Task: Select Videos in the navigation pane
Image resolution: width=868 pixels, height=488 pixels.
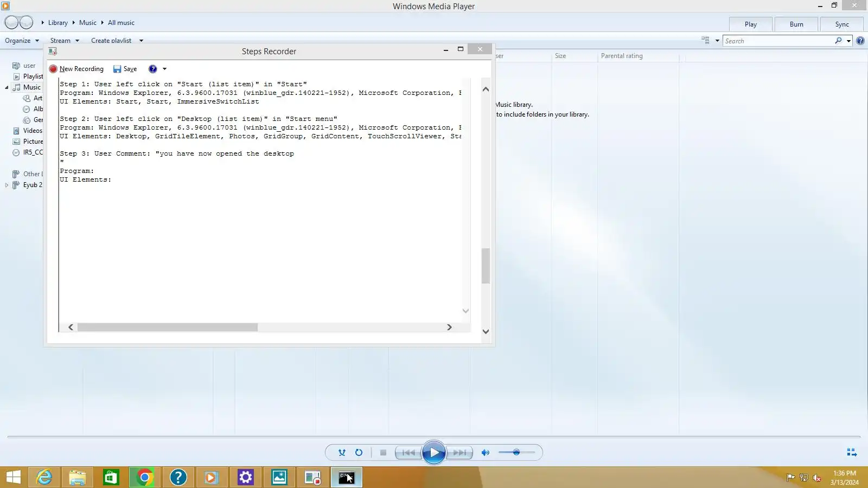Action: pyautogui.click(x=33, y=131)
